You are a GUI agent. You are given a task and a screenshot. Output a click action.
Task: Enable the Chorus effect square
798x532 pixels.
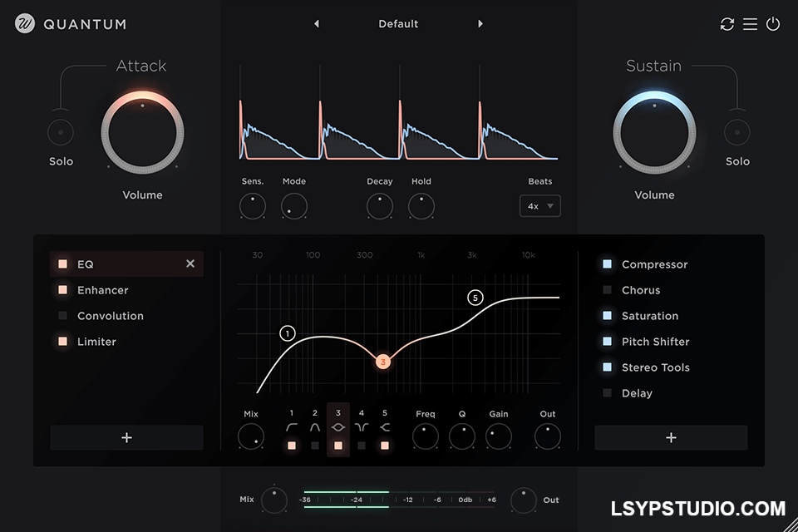click(607, 289)
